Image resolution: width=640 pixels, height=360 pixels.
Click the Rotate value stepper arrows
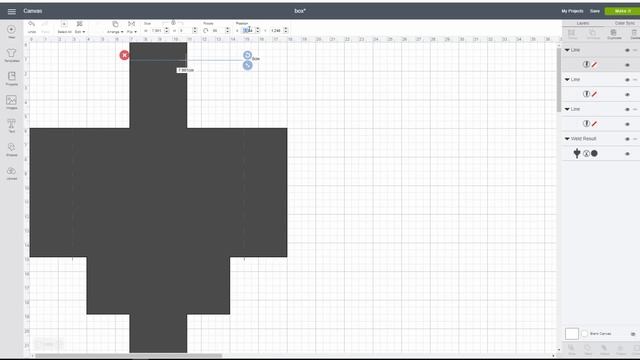[x=227, y=31]
